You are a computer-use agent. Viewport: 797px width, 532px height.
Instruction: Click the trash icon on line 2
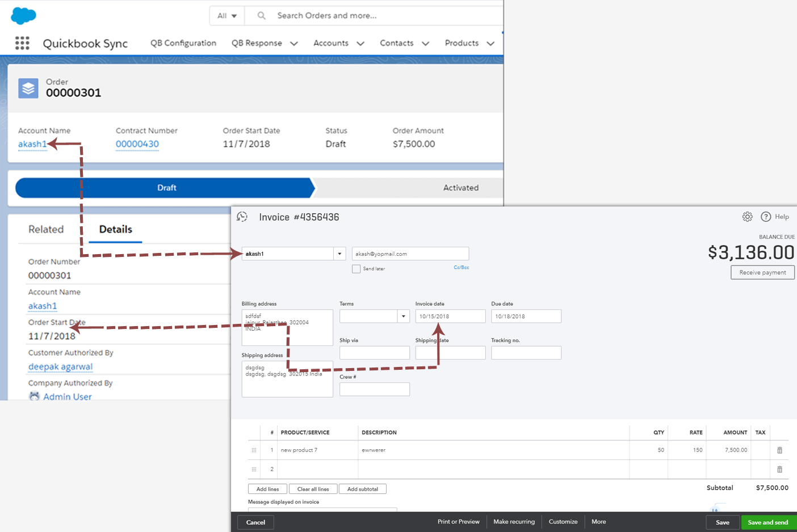[779, 469]
